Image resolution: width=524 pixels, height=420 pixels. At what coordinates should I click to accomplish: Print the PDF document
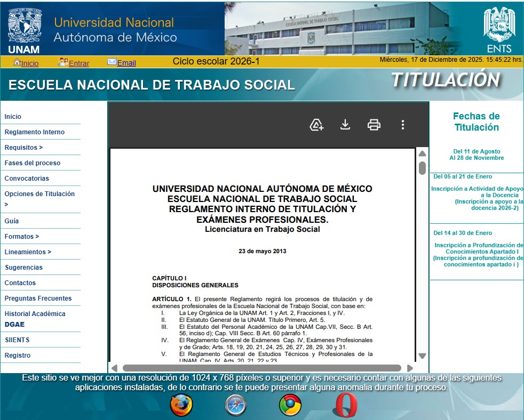coord(374,125)
